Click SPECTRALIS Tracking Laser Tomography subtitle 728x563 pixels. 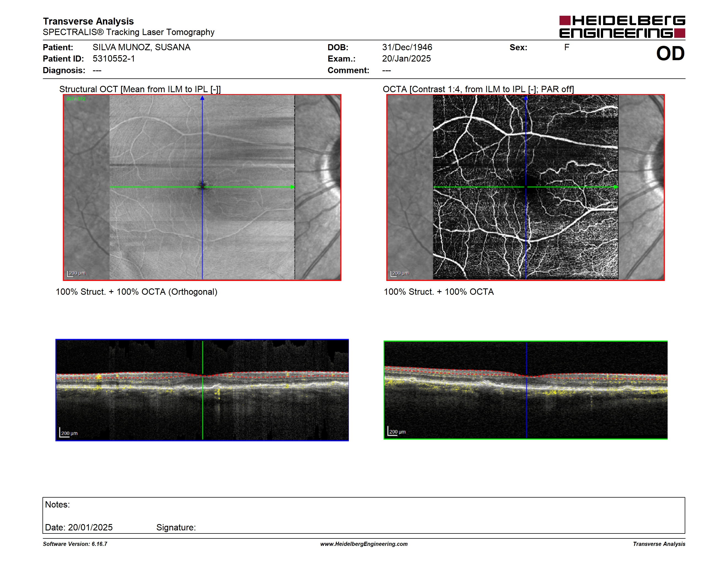[x=128, y=32]
